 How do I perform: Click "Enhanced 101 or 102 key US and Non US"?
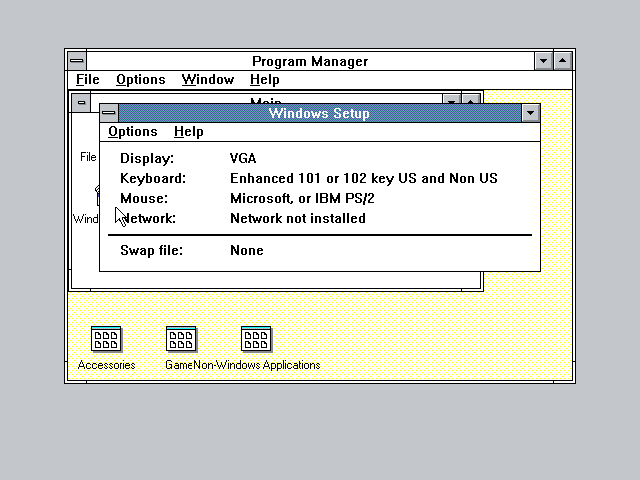point(364,178)
